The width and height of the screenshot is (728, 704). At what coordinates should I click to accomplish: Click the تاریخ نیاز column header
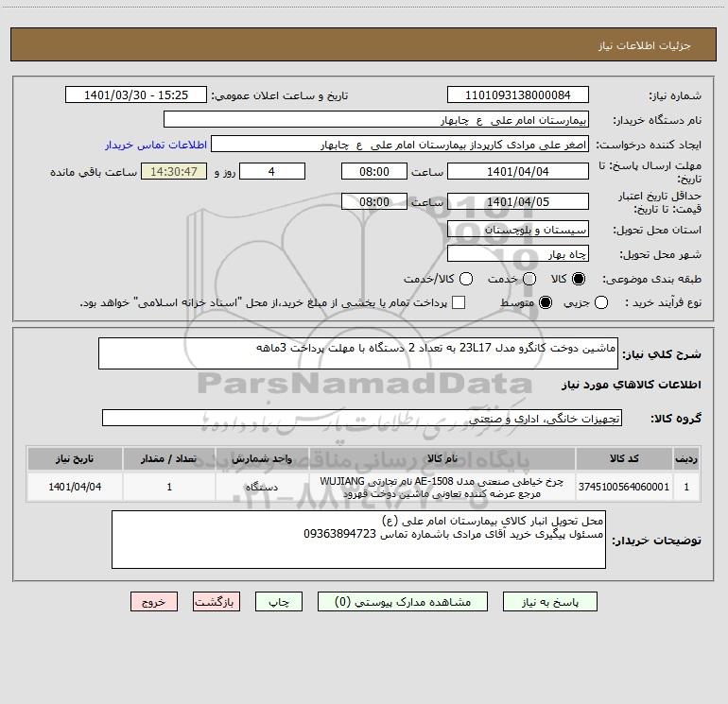[x=75, y=458]
